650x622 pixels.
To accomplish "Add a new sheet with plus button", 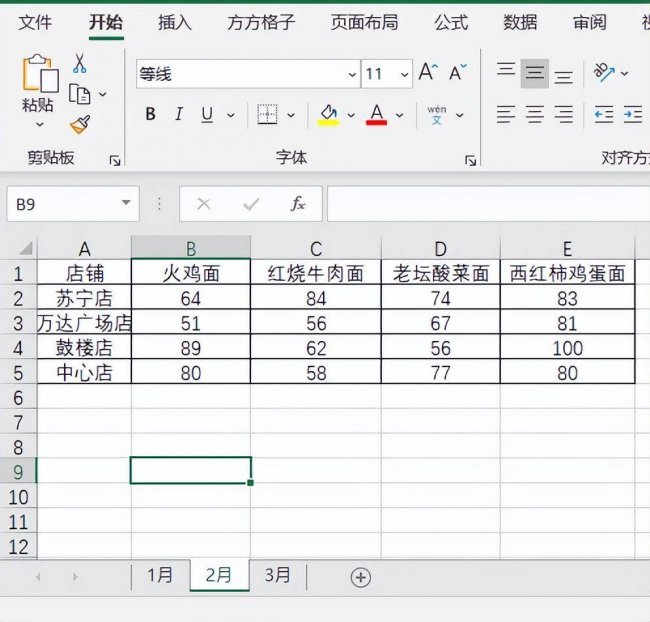I will [x=361, y=577].
